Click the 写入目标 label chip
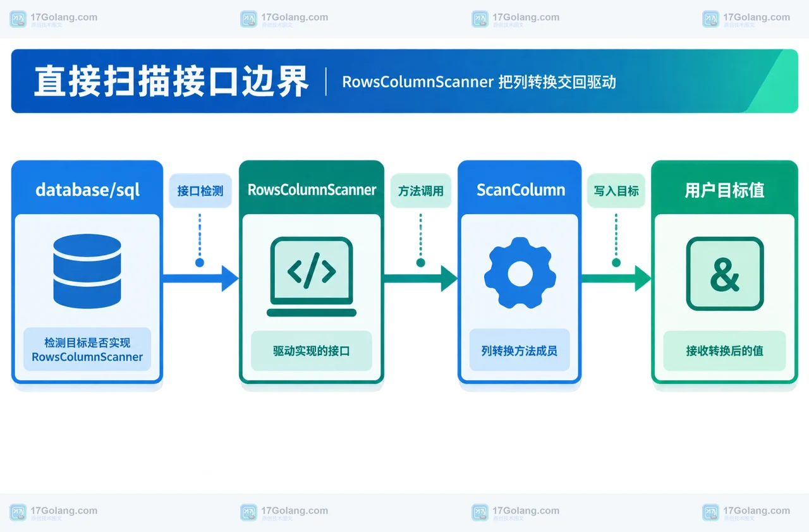Image resolution: width=809 pixels, height=532 pixels. click(616, 191)
